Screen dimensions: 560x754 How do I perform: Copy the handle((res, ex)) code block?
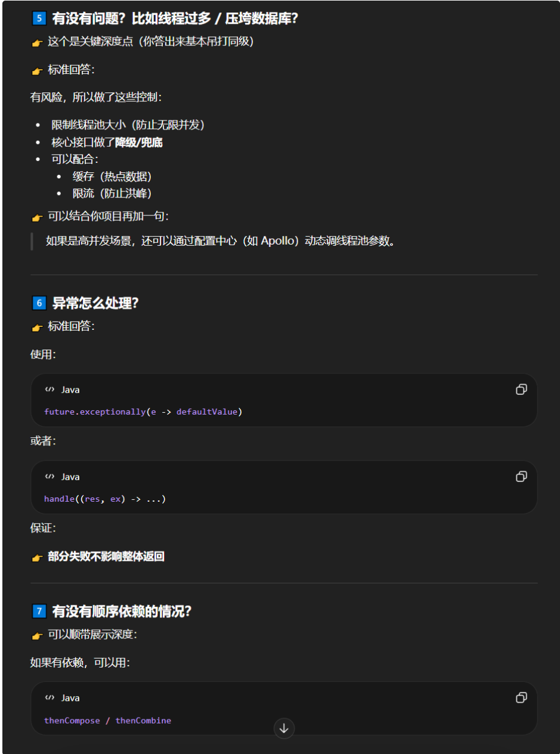[521, 477]
